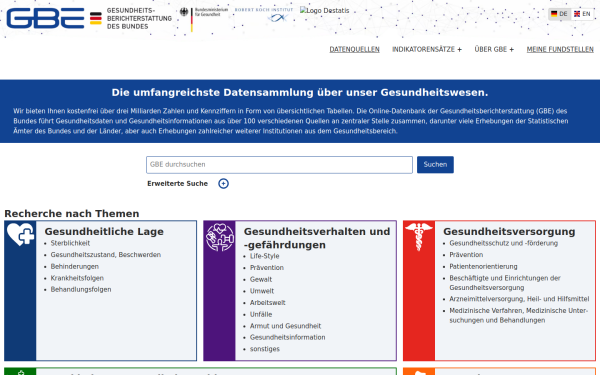Select the Patientenorientierung topic

click(x=483, y=267)
